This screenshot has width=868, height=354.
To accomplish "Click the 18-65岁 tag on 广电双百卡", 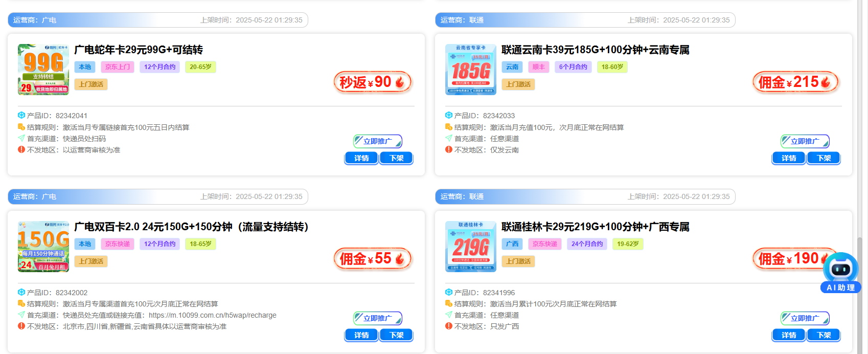I will [x=200, y=244].
